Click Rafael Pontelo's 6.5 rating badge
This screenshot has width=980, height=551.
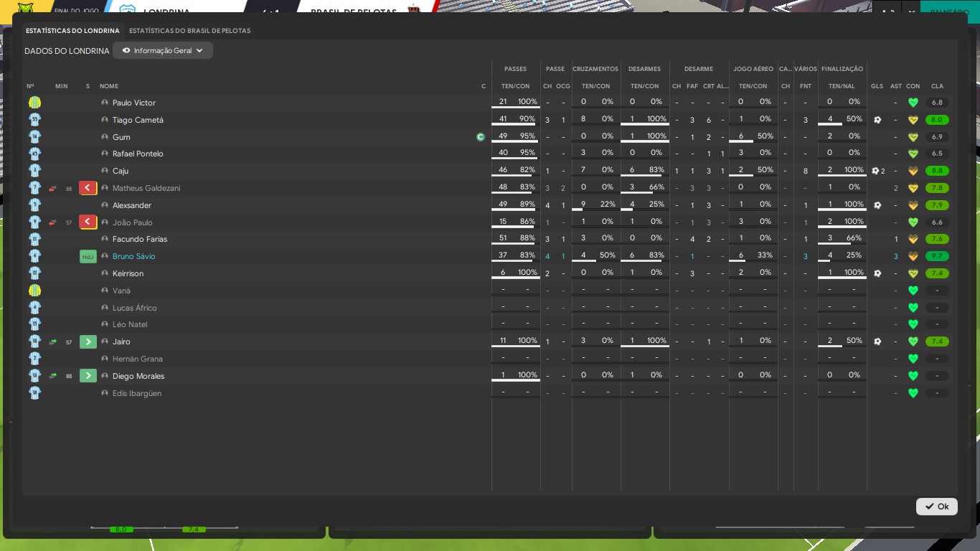[x=937, y=154]
